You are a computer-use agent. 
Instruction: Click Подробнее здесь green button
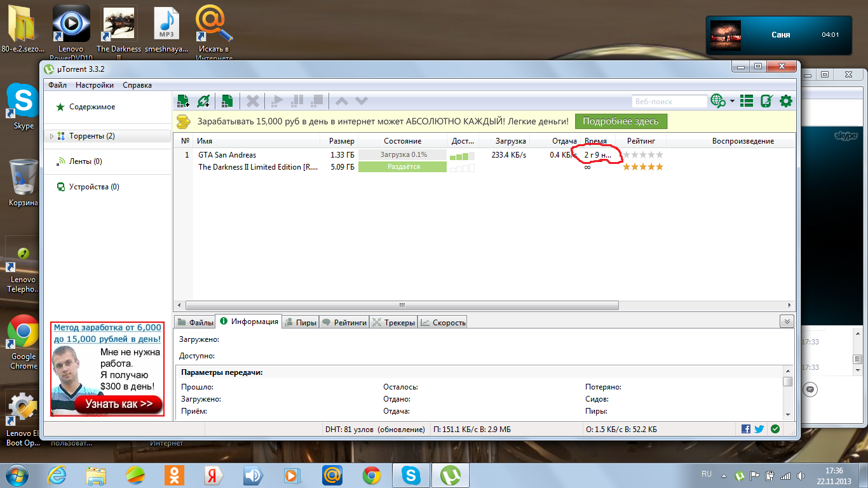(x=621, y=121)
